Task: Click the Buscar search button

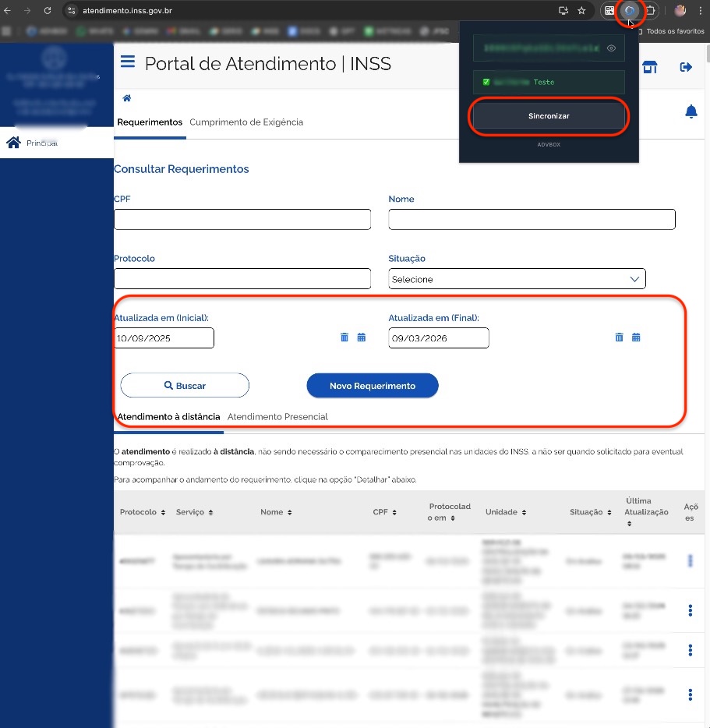Action: 185,386
